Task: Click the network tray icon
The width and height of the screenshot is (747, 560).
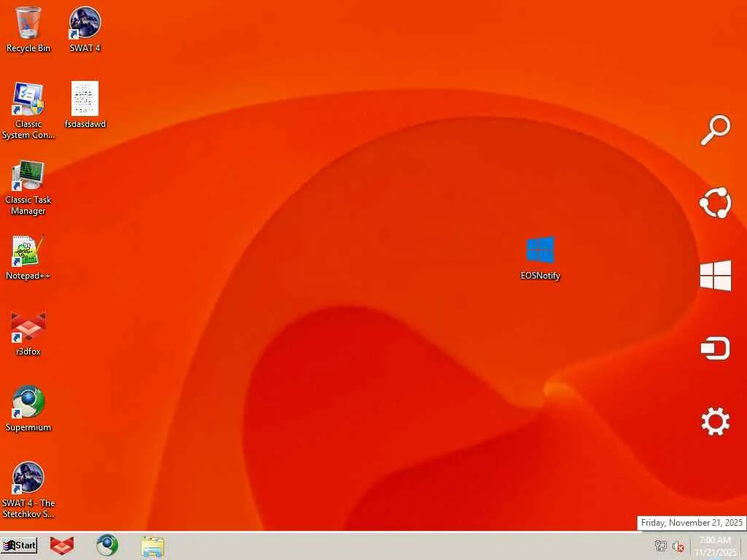Action: [660, 545]
